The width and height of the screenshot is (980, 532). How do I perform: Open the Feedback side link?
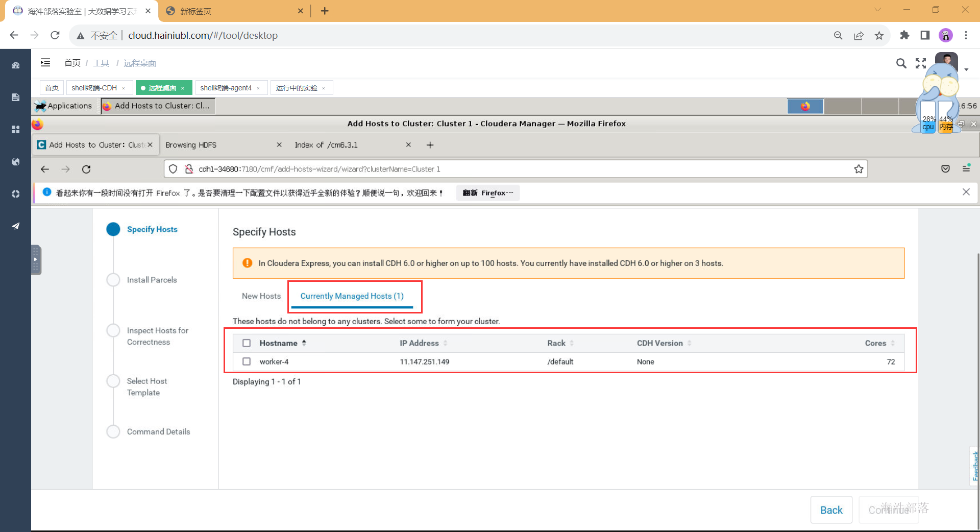[x=975, y=466]
